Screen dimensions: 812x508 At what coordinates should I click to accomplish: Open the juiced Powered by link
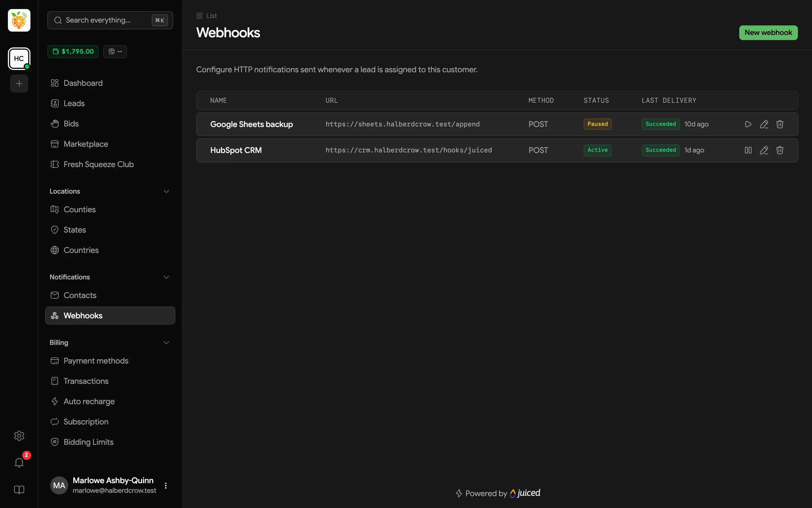click(525, 493)
